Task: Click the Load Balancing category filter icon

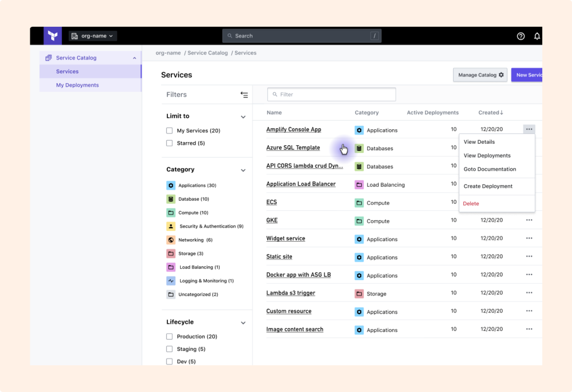Action: (x=171, y=267)
